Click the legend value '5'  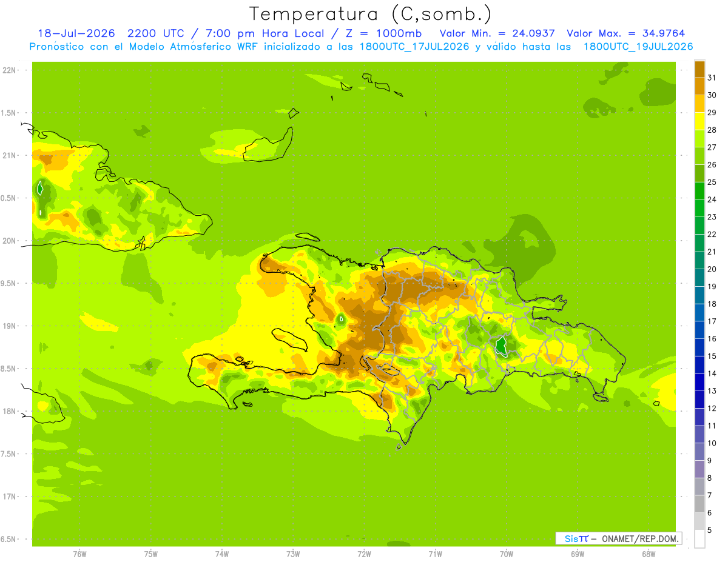tap(710, 530)
